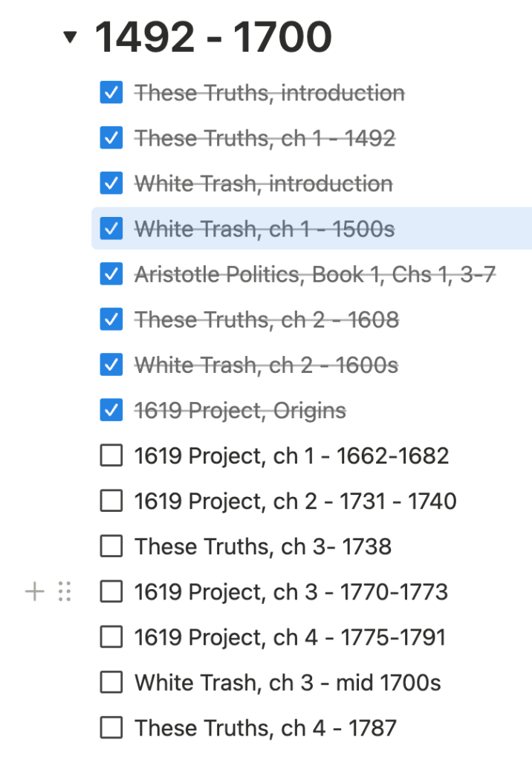532x760 pixels.
Task: Uncheck White Trash, ch 1 - 1500s
Action: point(111,229)
